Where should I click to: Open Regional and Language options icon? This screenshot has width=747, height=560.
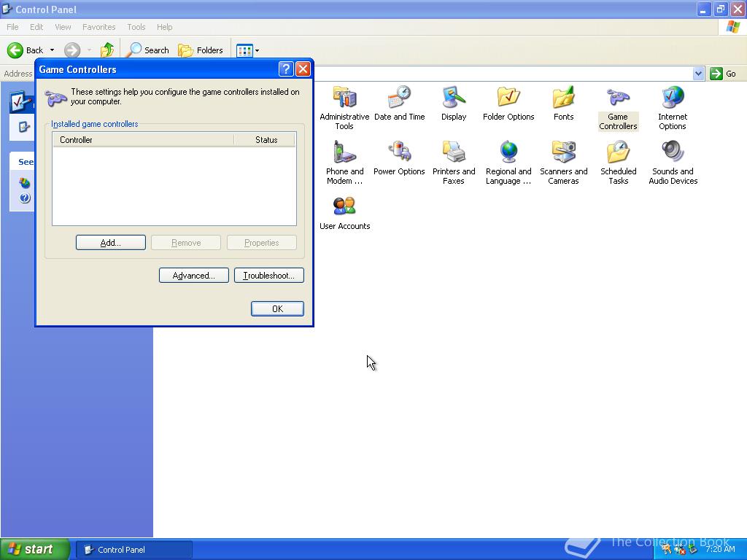pos(508,163)
